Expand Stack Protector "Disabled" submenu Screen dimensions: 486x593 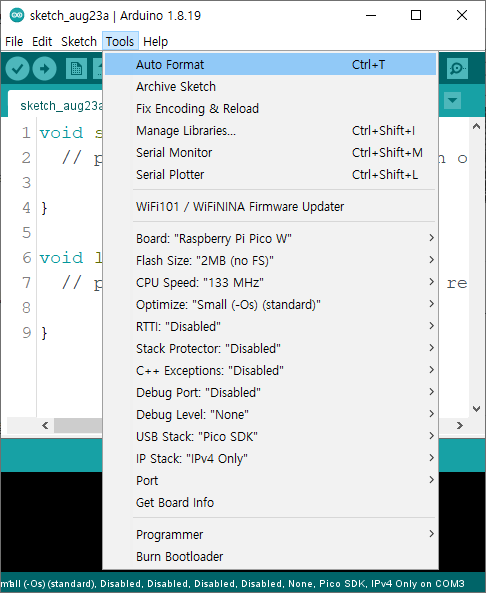tap(270, 348)
